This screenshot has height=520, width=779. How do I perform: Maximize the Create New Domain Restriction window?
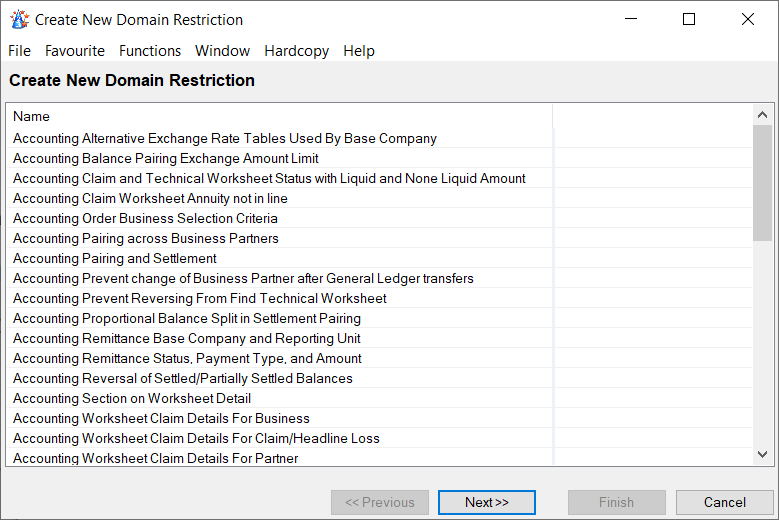coord(689,20)
